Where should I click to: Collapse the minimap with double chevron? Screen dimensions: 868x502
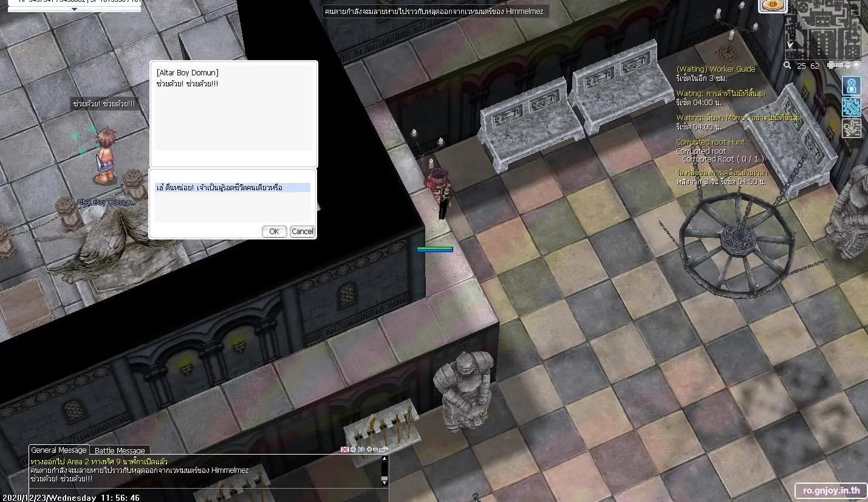[848, 65]
